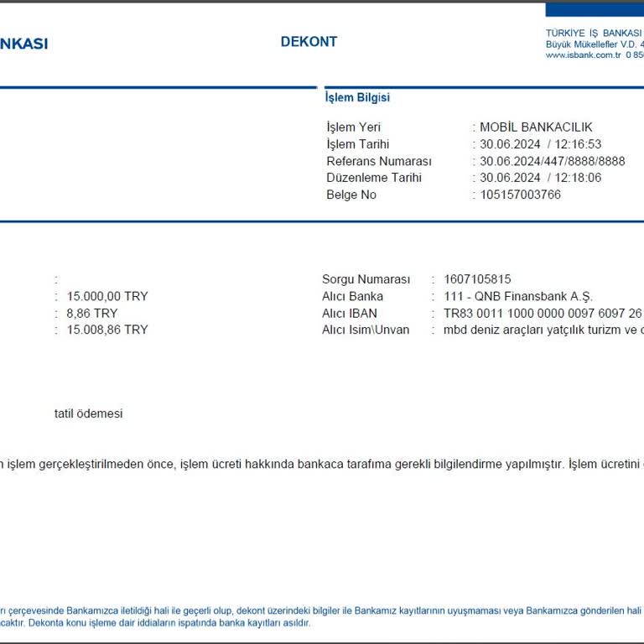Click the tatil ödemesi description

click(x=88, y=413)
